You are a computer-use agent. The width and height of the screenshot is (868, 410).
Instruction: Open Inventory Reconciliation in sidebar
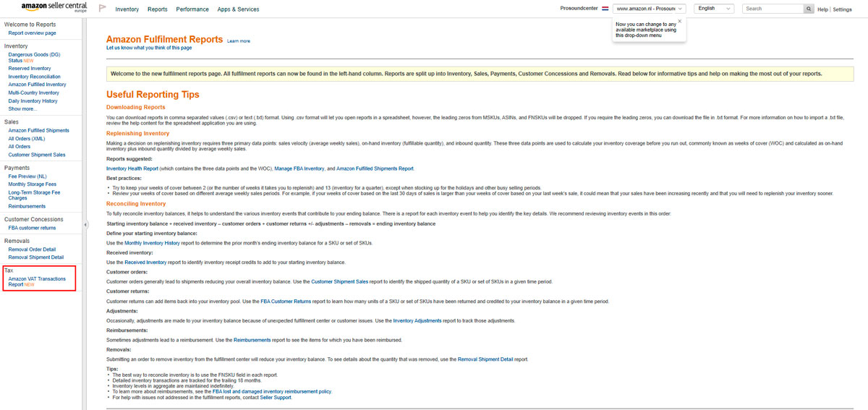coord(35,77)
